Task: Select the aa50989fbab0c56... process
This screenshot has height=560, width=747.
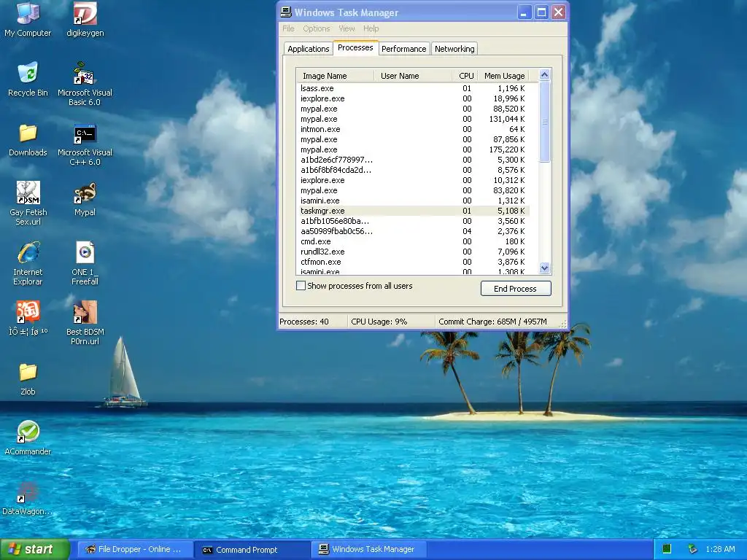Action: tap(413, 231)
